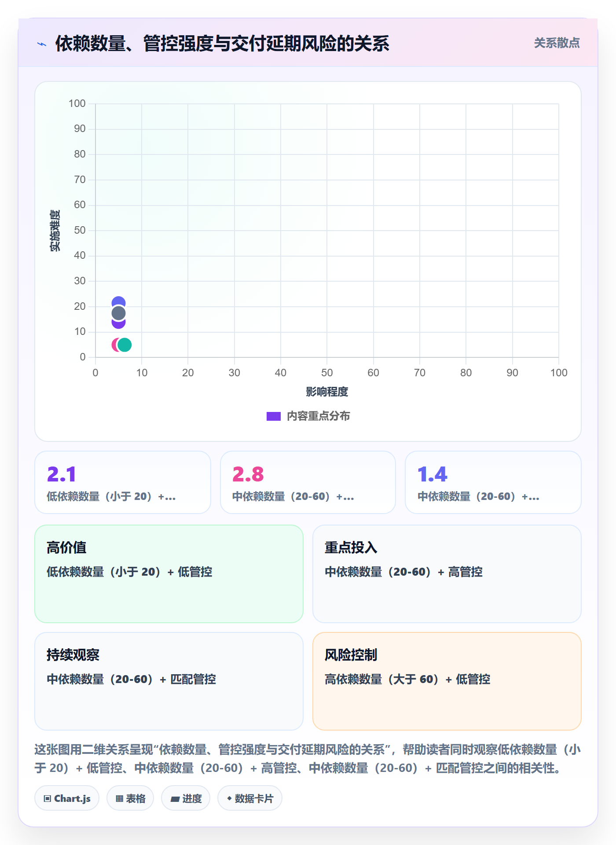Click the 实施难度 y-axis title
The image size is (616, 845).
55,231
